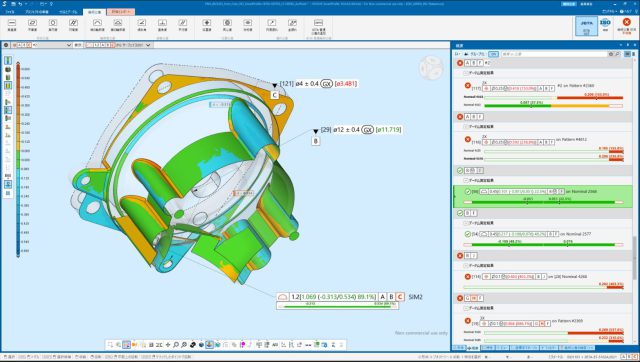The height and width of the screenshot is (362, 640).
Task: Collapse the datum results under A B F #2
Action: [x=465, y=73]
